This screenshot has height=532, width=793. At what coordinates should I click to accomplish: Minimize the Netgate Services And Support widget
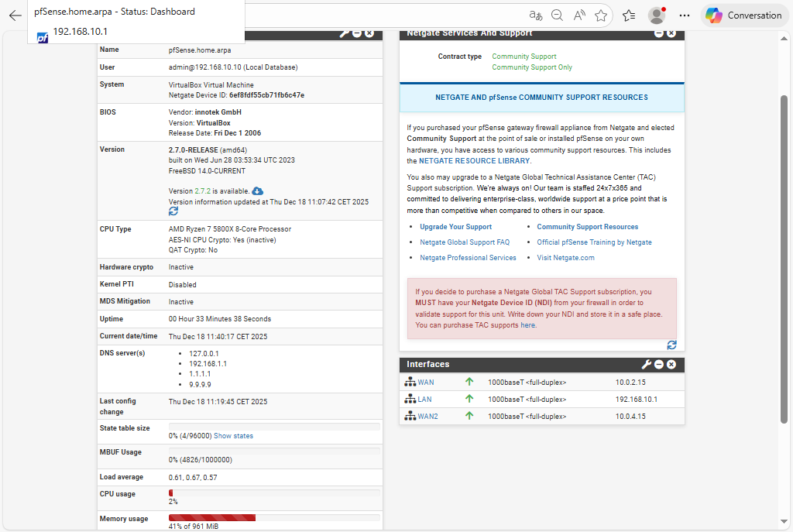pos(659,33)
